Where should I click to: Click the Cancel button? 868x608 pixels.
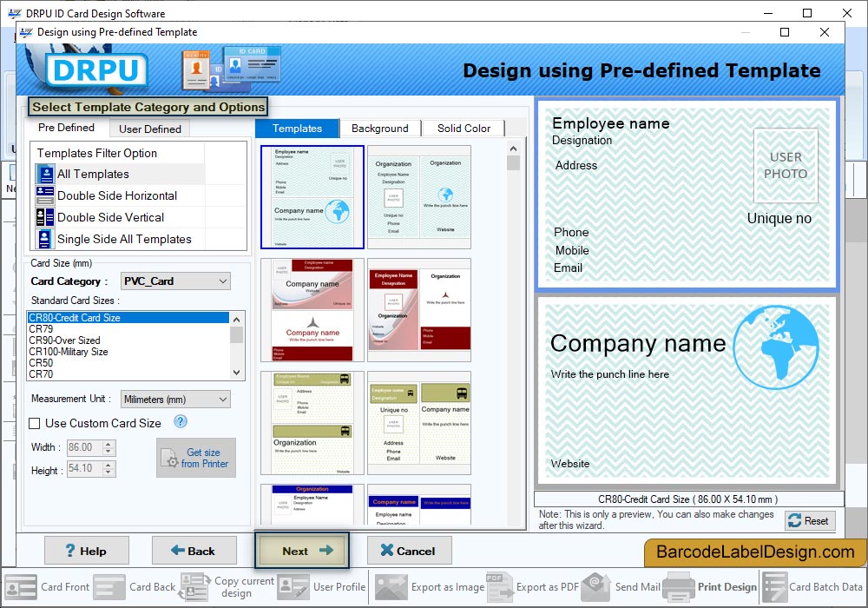click(409, 551)
